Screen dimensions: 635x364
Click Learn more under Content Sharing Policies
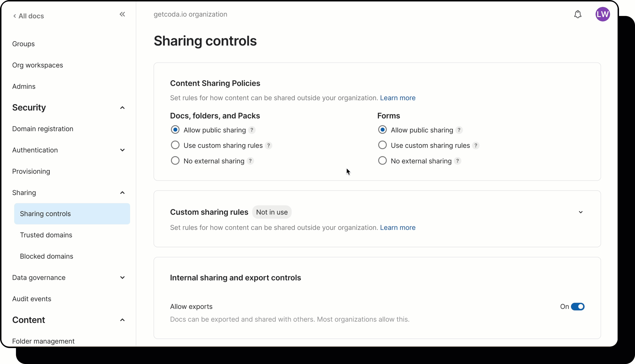(397, 98)
